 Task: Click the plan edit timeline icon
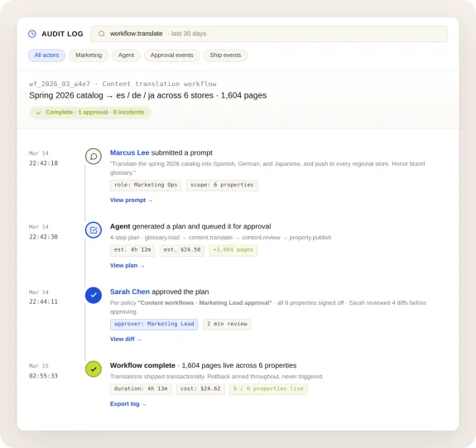pyautogui.click(x=94, y=230)
